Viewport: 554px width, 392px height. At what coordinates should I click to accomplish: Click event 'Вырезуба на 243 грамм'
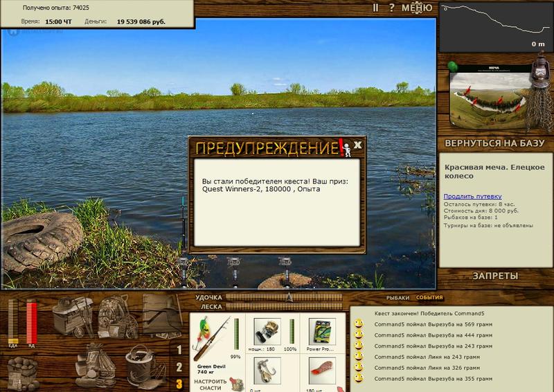tap(434, 346)
